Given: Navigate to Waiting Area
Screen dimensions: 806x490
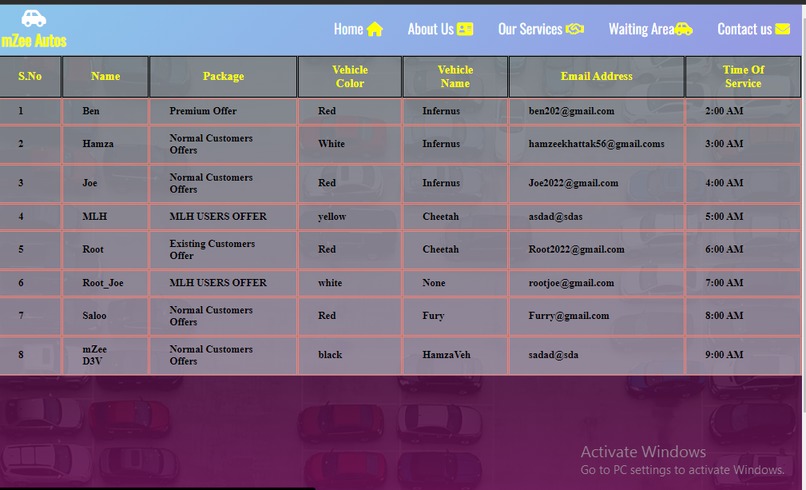Looking at the screenshot, I should click(651, 29).
